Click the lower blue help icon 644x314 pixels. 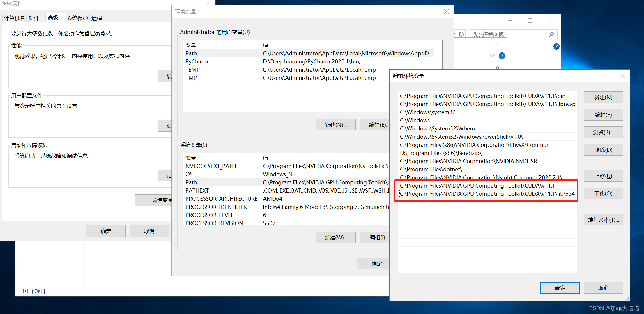(502, 56)
